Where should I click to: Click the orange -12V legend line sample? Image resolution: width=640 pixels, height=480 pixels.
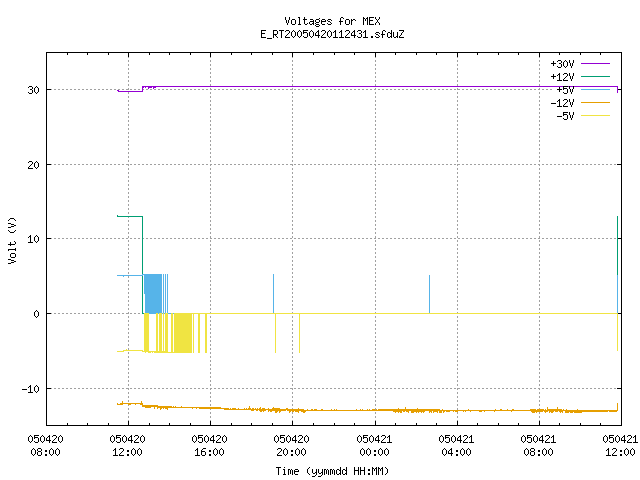tap(595, 102)
